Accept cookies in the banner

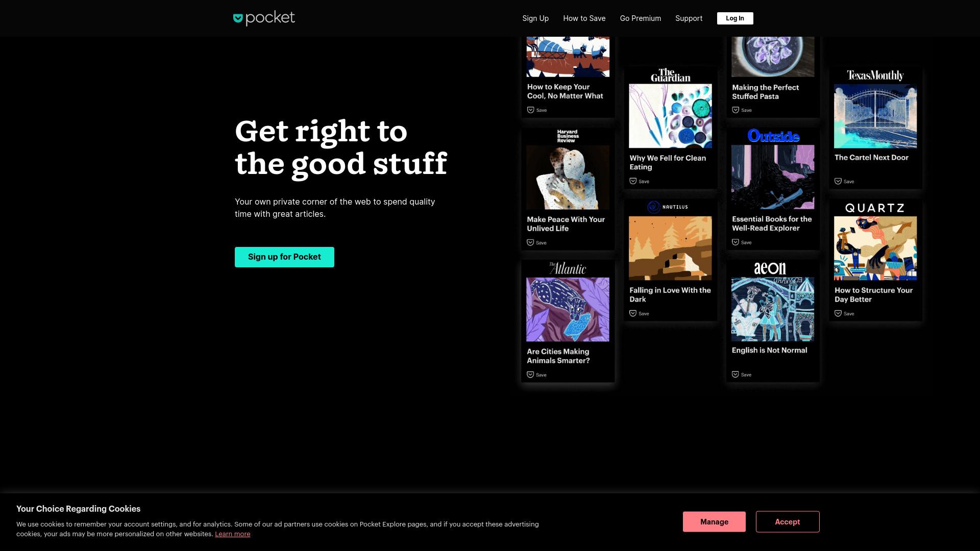(x=788, y=522)
